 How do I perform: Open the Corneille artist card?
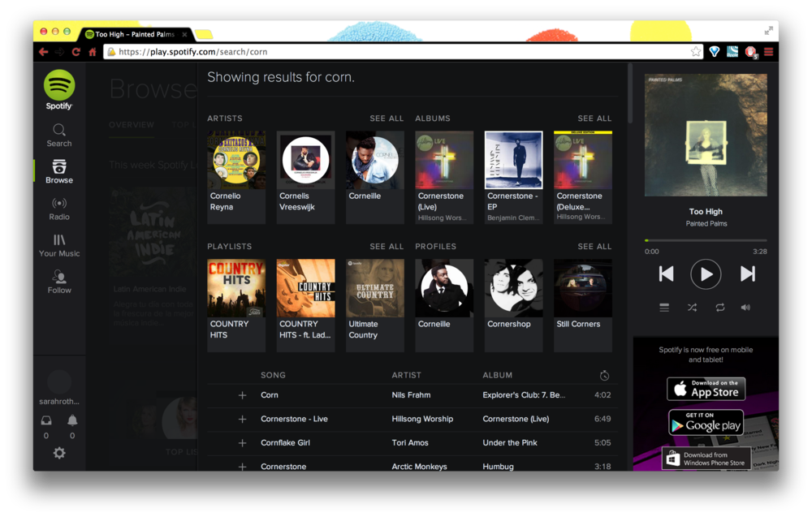375,177
